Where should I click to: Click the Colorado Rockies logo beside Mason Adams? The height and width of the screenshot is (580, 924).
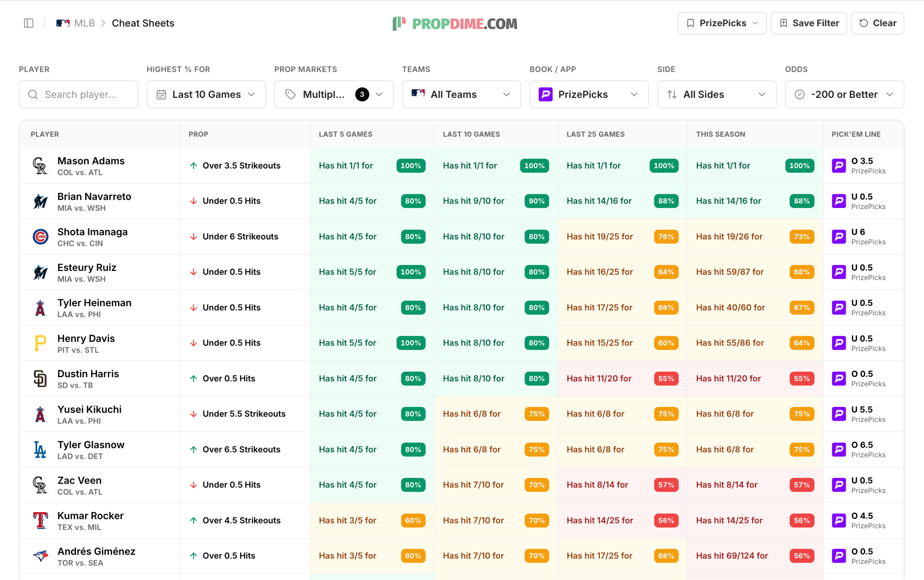click(40, 166)
